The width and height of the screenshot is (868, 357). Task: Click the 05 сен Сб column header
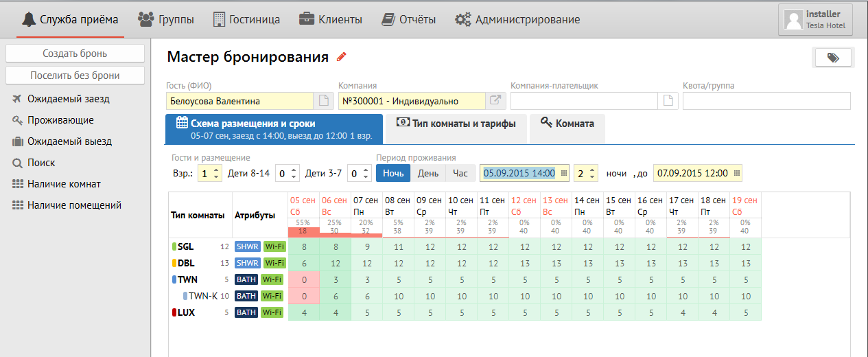coord(303,206)
